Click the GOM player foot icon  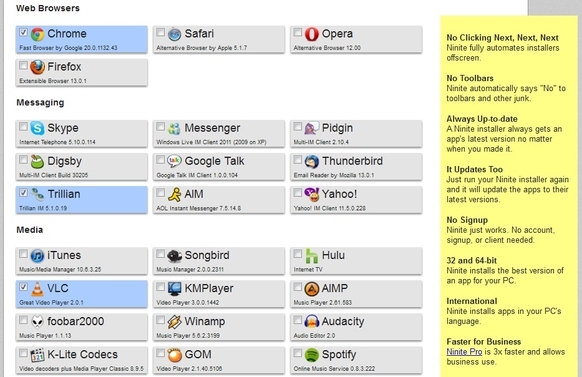174,355
